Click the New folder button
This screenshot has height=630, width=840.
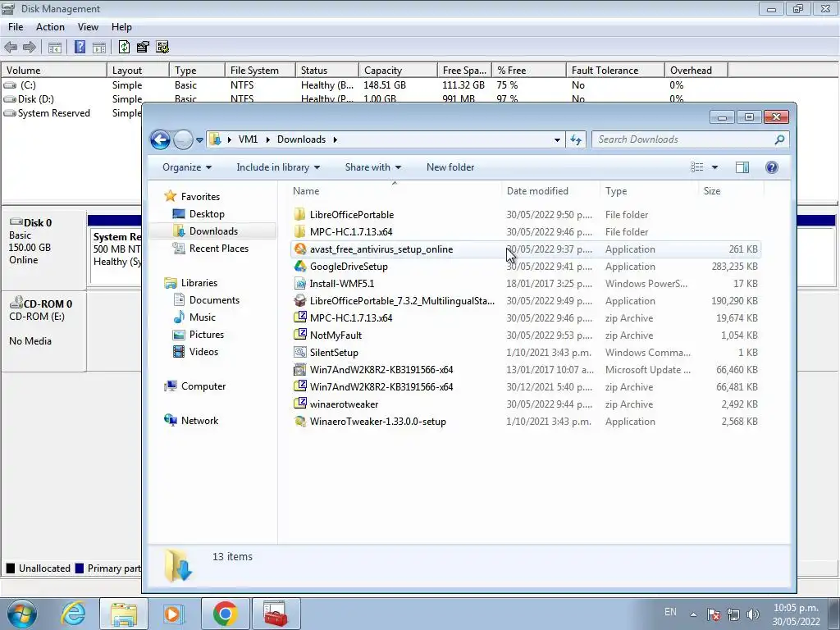[x=450, y=167]
